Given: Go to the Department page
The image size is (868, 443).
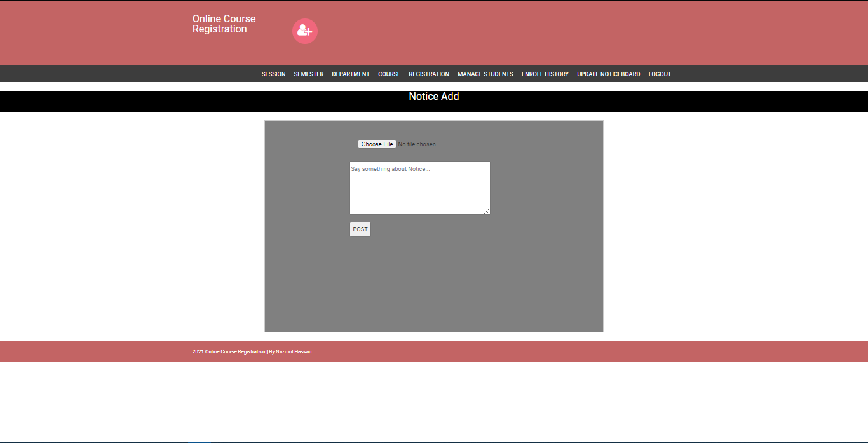Looking at the screenshot, I should point(351,74).
